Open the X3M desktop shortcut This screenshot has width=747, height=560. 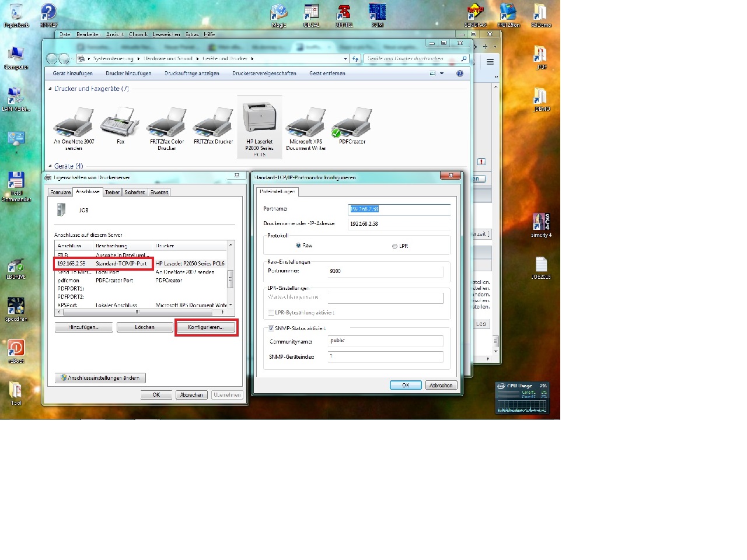tap(377, 16)
